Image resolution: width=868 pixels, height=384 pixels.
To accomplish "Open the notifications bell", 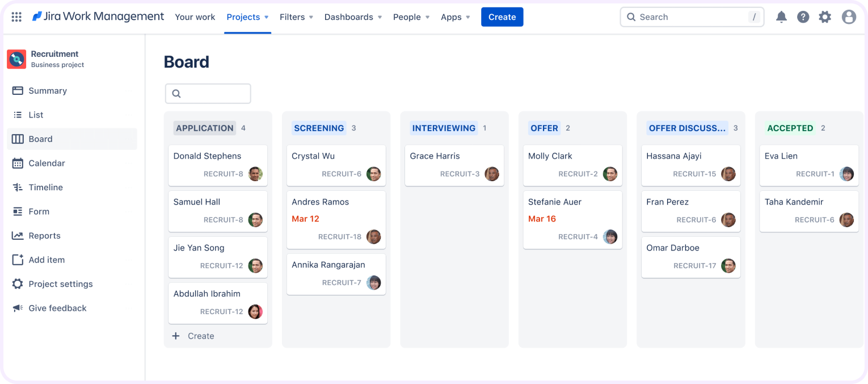I will click(x=781, y=17).
